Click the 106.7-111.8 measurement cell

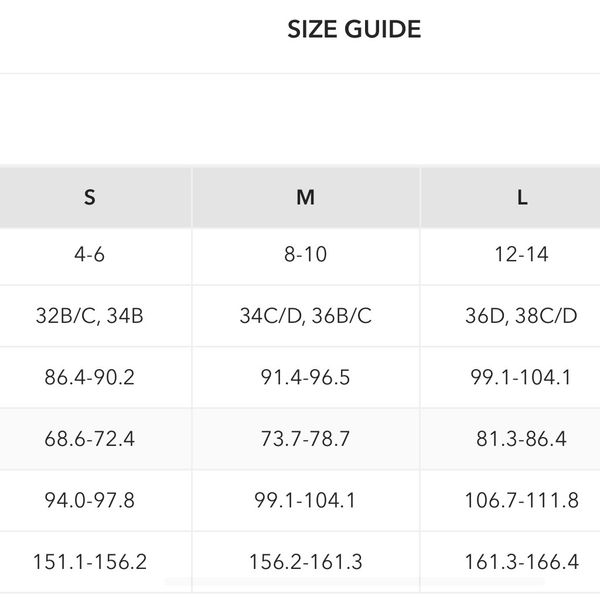click(522, 500)
